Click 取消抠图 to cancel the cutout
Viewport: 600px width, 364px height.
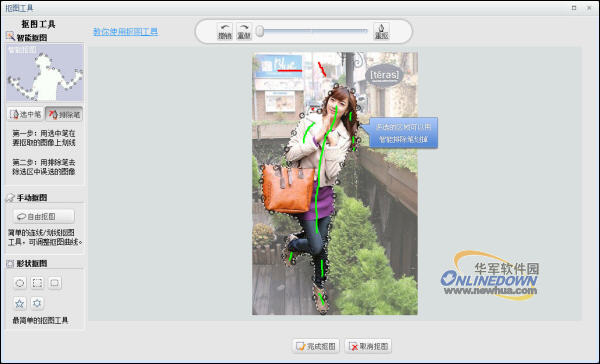(x=368, y=346)
